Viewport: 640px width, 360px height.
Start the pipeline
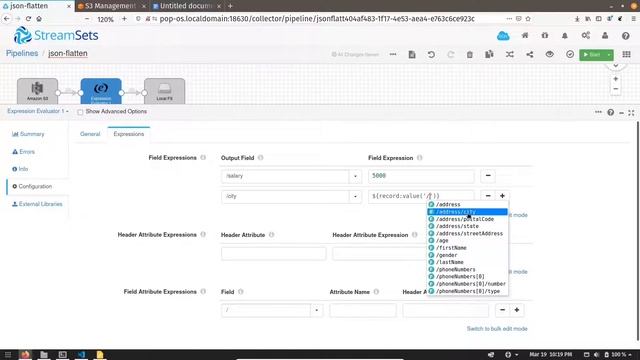point(592,54)
